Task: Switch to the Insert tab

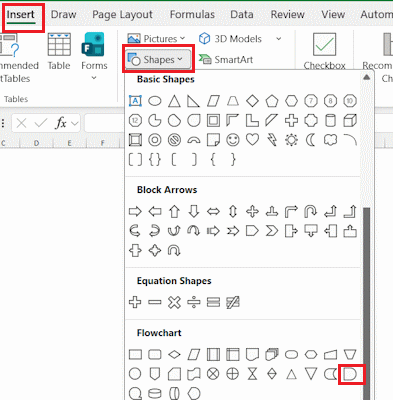Action: tap(21, 15)
